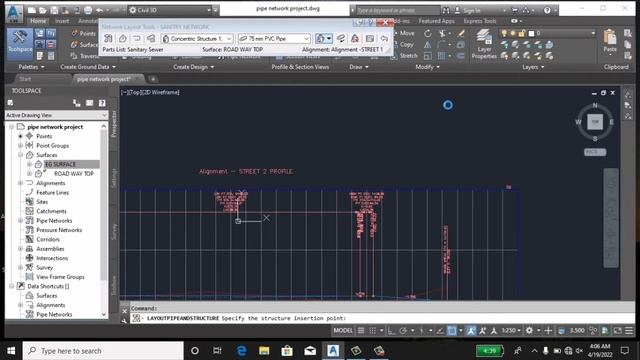The height and width of the screenshot is (360, 640).
Task: Click the Open folder icon in quick access toolbar
Action: click(42, 10)
